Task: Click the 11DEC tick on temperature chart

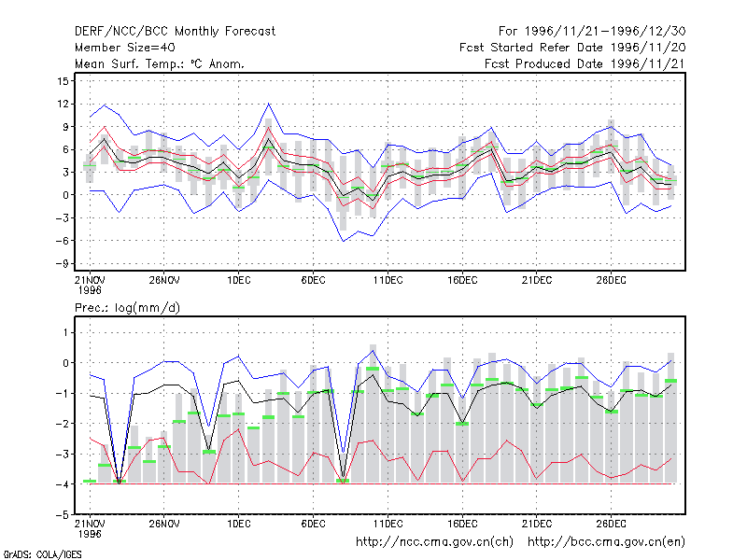Action: [388, 281]
